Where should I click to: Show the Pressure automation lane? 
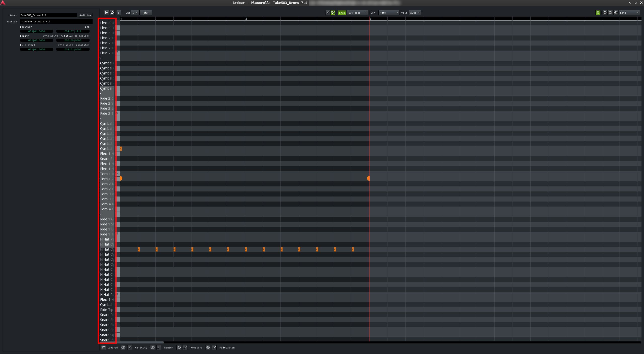click(179, 347)
